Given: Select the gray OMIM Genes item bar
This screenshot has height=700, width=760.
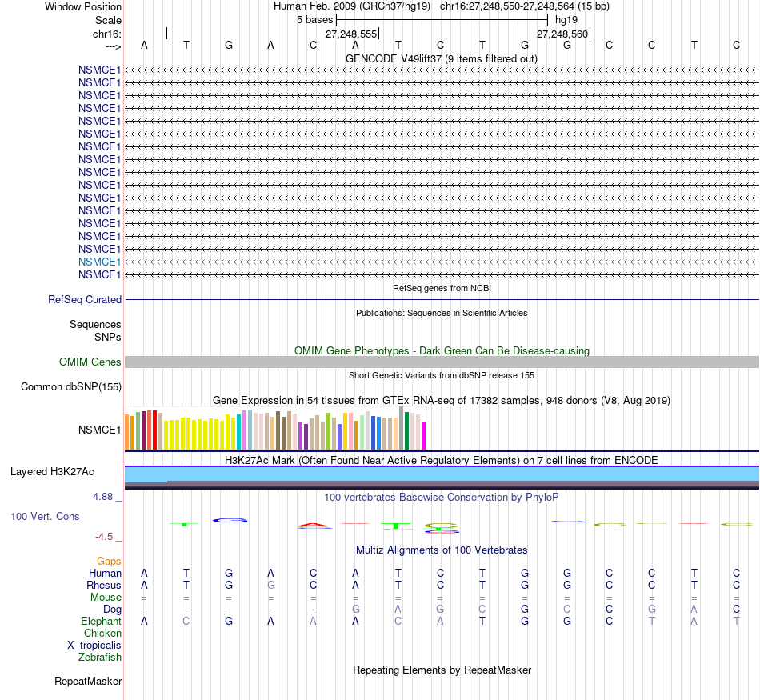Looking at the screenshot, I should [x=442, y=362].
